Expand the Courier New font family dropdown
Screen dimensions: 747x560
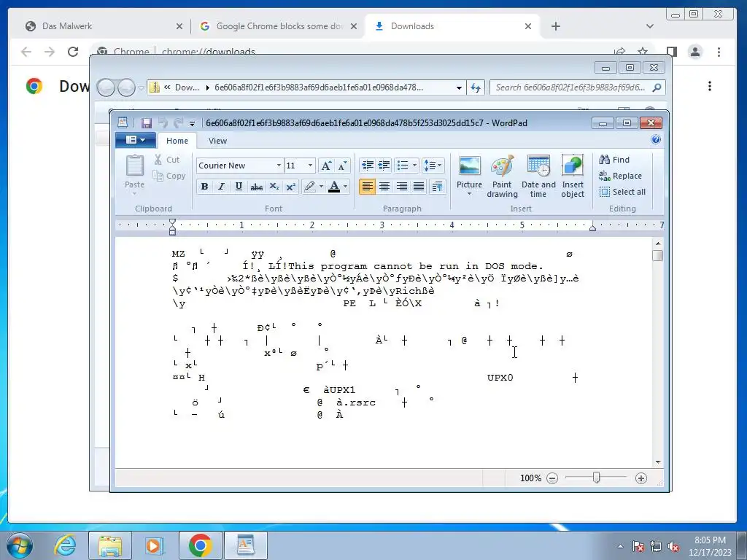coord(279,166)
